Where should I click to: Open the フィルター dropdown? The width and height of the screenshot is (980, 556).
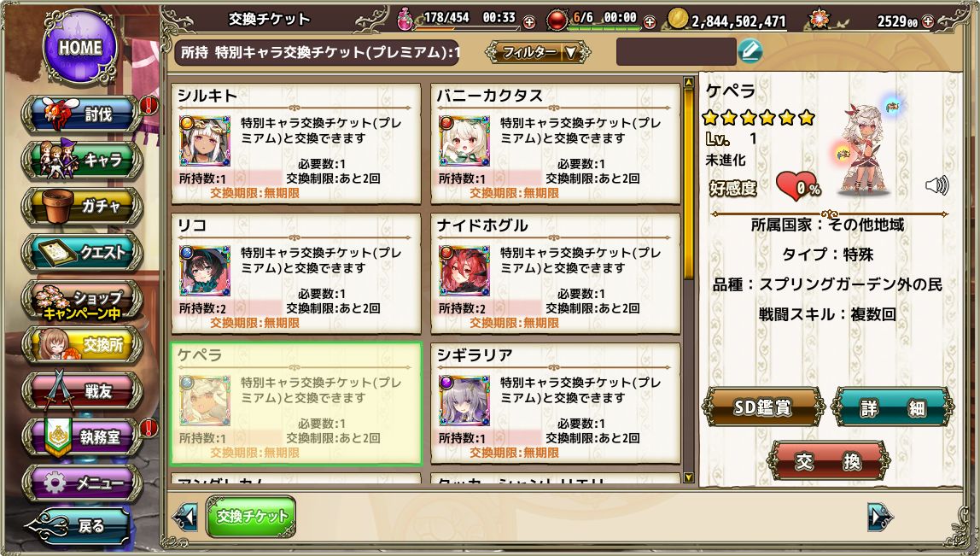coord(538,53)
